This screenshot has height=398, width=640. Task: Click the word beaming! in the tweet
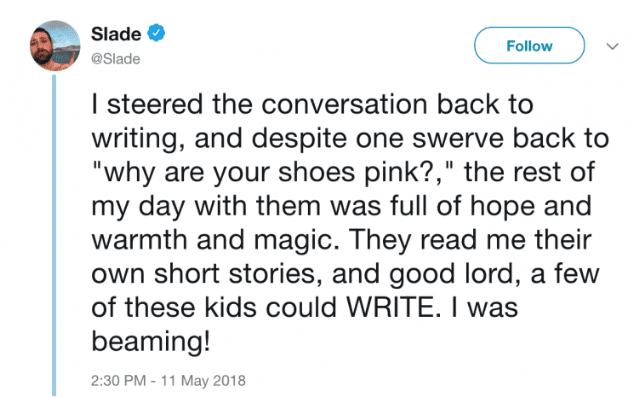(151, 342)
